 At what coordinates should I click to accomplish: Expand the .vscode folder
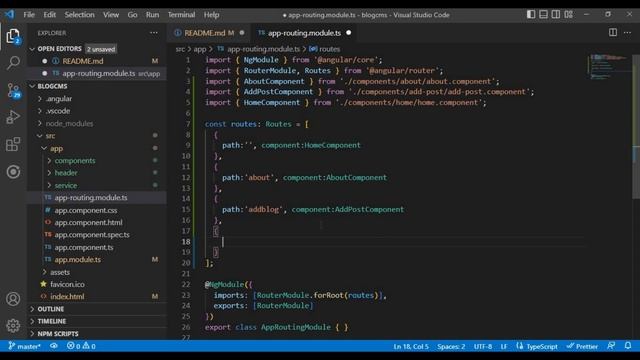(96, 111)
